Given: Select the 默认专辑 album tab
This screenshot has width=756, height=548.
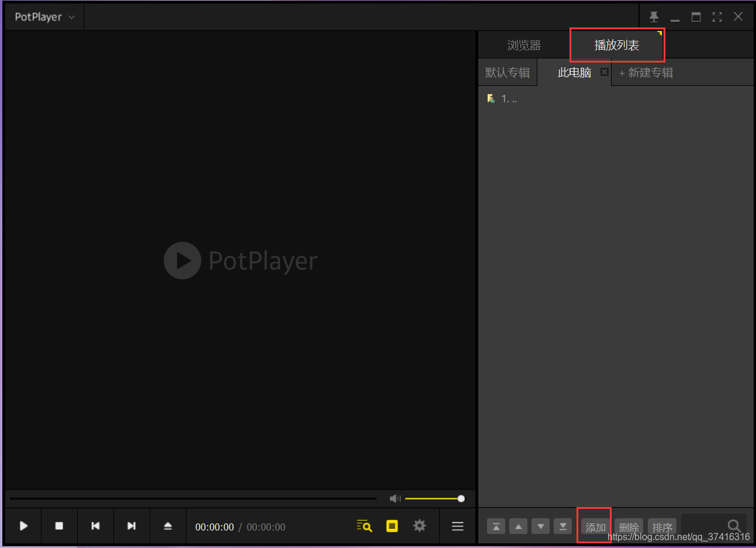Looking at the screenshot, I should (508, 72).
